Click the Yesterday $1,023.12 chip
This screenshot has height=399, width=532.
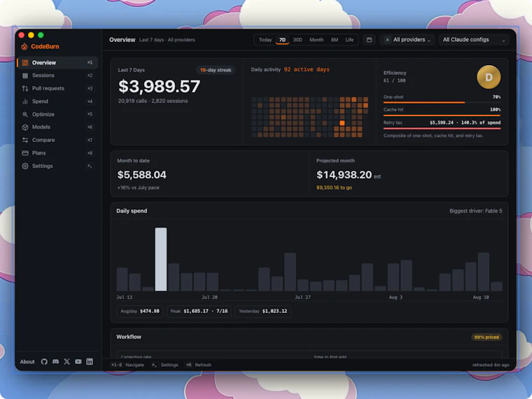262,311
